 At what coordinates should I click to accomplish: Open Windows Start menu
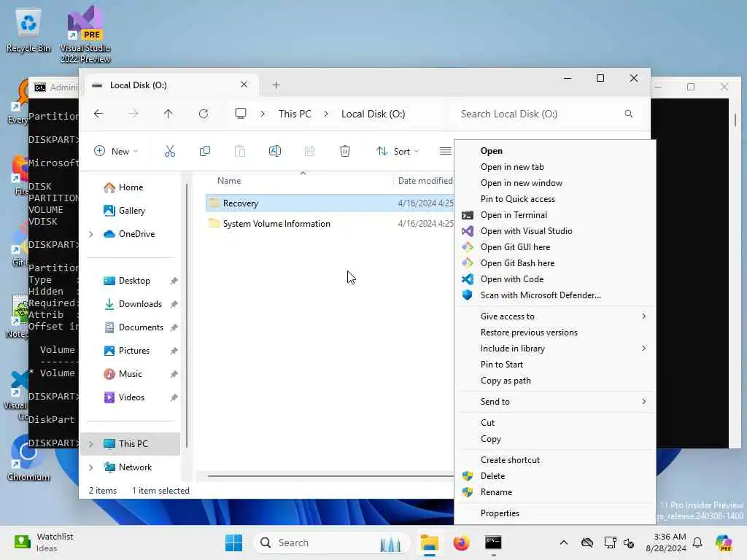(x=233, y=542)
